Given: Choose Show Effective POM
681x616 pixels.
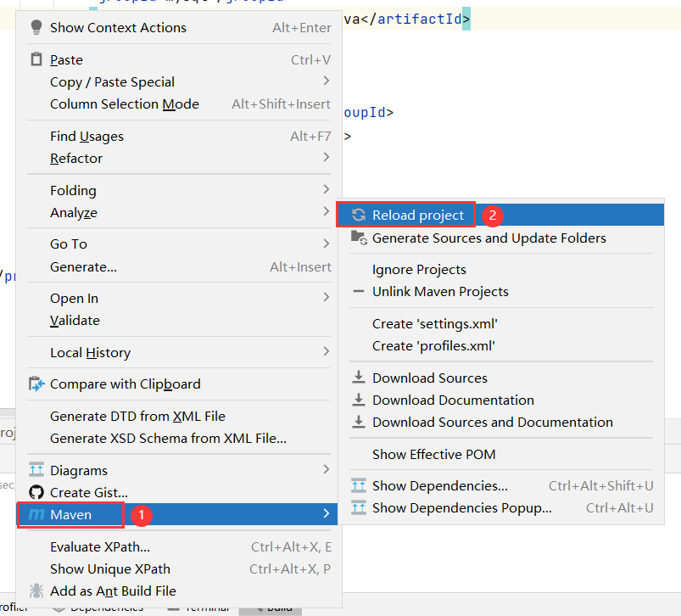Looking at the screenshot, I should (500, 454).
